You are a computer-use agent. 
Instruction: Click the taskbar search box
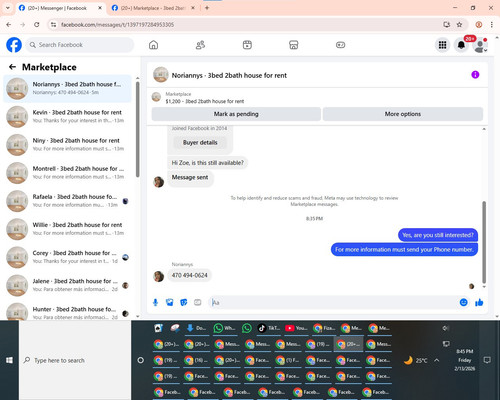pos(75,360)
